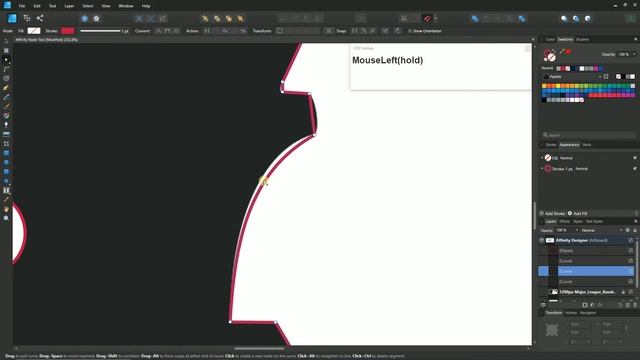The height and width of the screenshot is (360, 640).
Task: Toggle visibility of Affinity Designer artboard
Action: pos(631,240)
